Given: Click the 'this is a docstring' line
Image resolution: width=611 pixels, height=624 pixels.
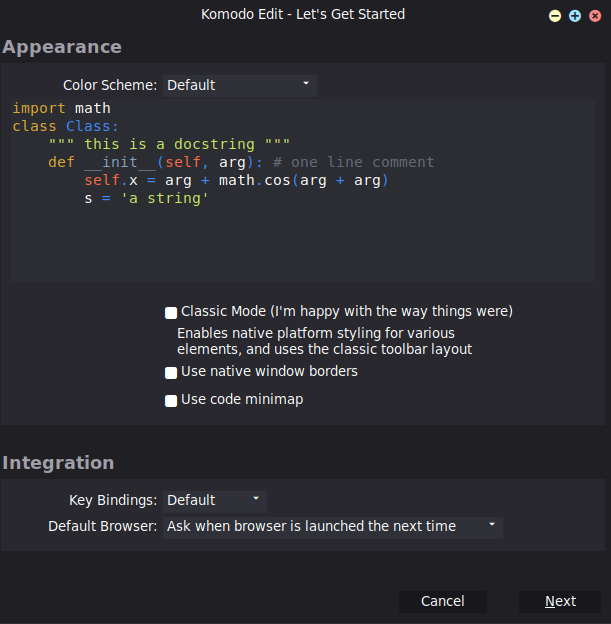Looking at the screenshot, I should [x=170, y=144].
